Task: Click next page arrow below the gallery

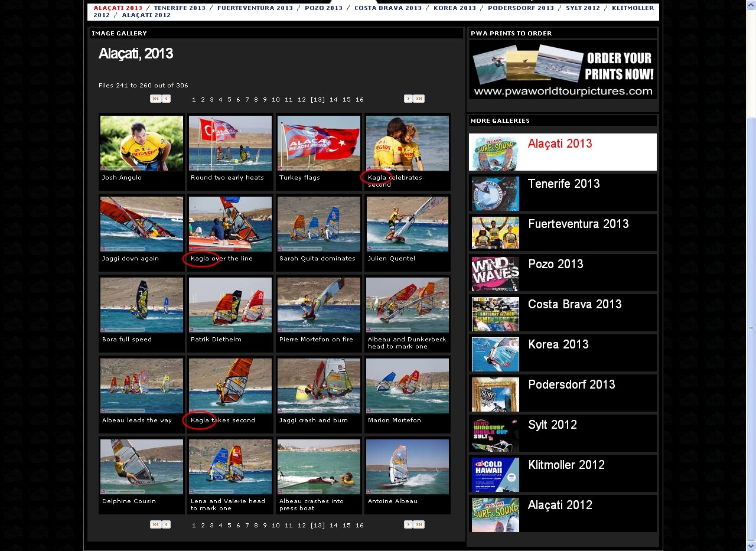Action: pyautogui.click(x=408, y=524)
